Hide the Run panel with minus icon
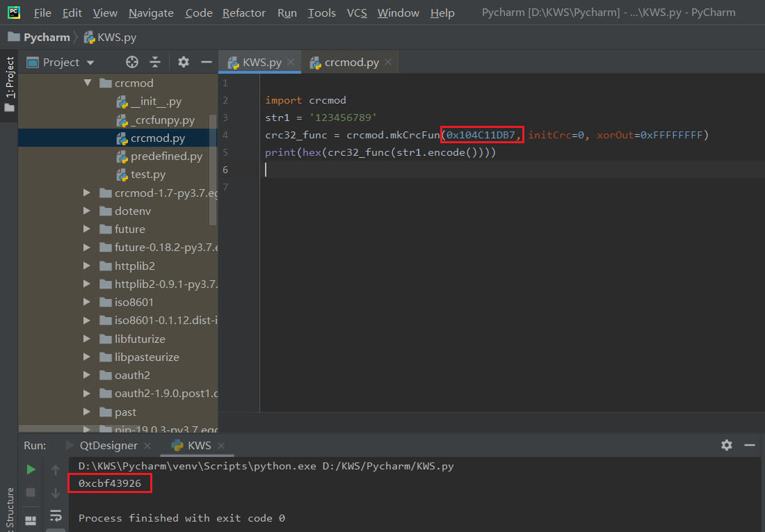The height and width of the screenshot is (532, 765). pyautogui.click(x=750, y=445)
